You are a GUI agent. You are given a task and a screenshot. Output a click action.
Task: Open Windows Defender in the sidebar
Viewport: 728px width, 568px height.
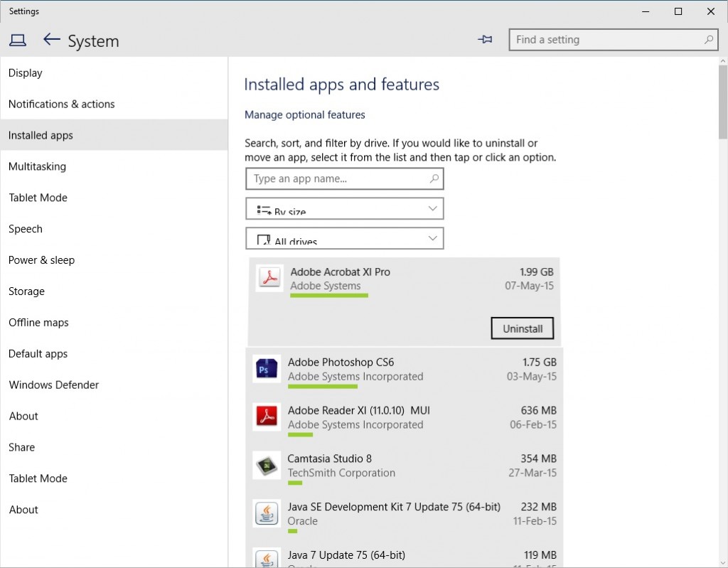pos(114,385)
